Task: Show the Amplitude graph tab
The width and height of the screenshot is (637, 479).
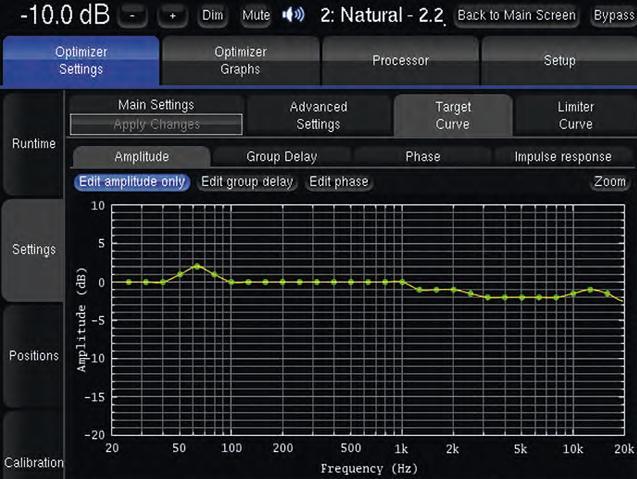Action: pos(141,156)
